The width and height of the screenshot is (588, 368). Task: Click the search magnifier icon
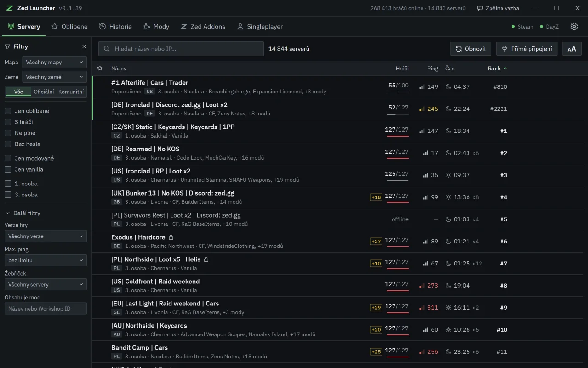click(107, 49)
